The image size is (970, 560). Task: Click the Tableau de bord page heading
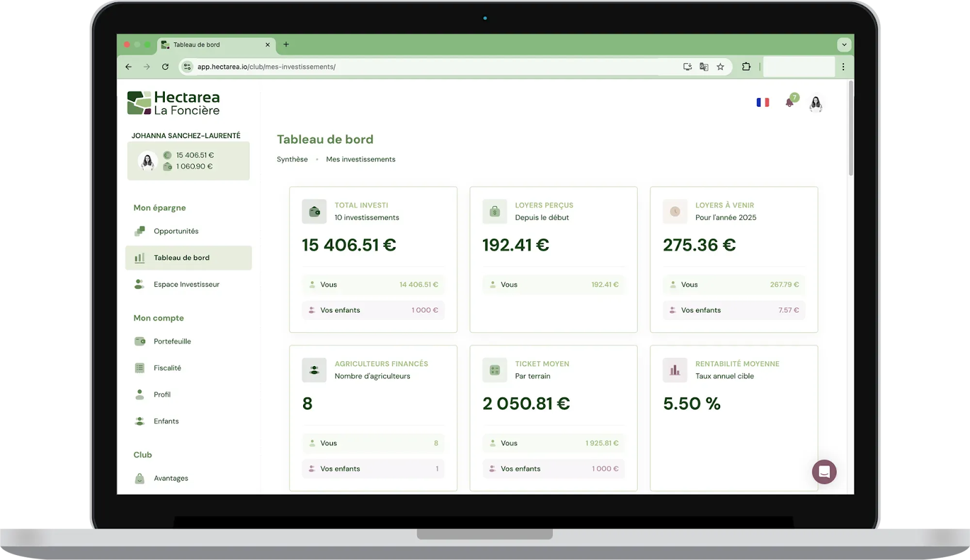[325, 139]
